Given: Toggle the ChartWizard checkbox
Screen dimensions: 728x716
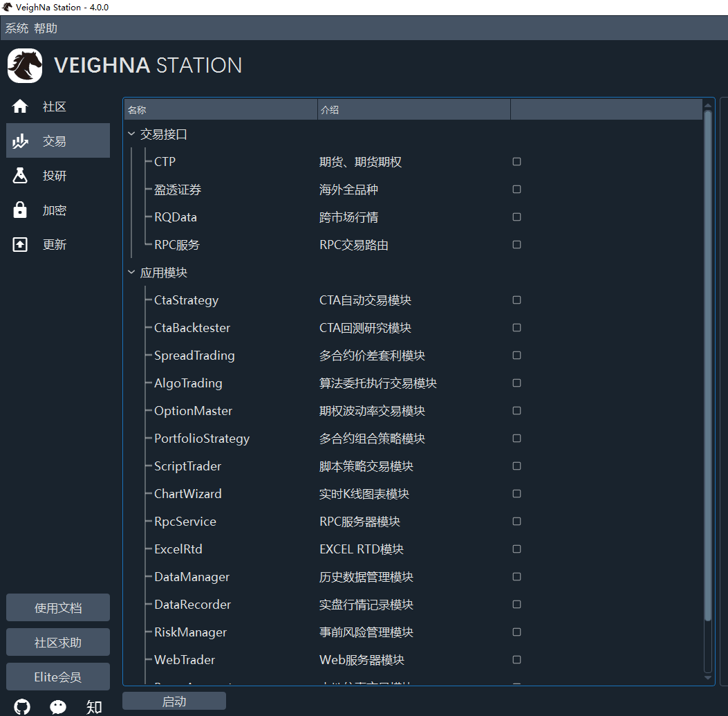Looking at the screenshot, I should click(516, 493).
